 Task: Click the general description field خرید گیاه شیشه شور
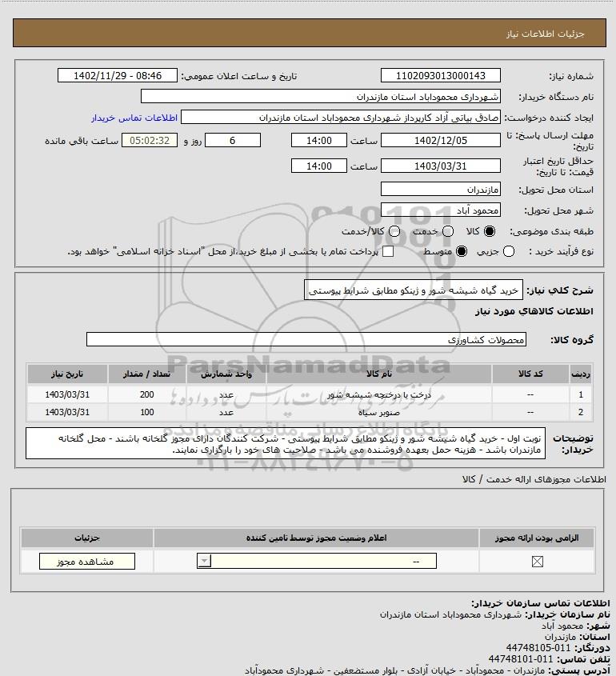tap(414, 290)
